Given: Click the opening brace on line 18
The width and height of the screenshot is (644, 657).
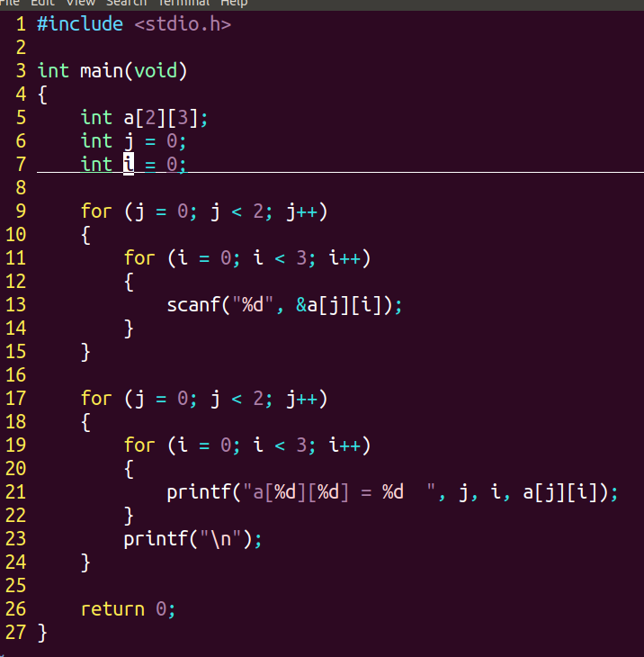Looking at the screenshot, I should point(85,422).
